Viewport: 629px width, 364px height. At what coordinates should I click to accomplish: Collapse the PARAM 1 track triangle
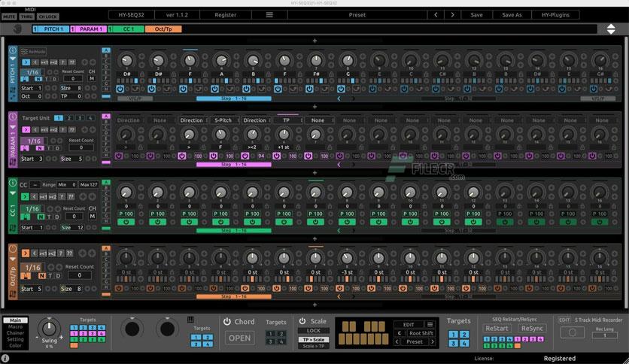click(13, 126)
